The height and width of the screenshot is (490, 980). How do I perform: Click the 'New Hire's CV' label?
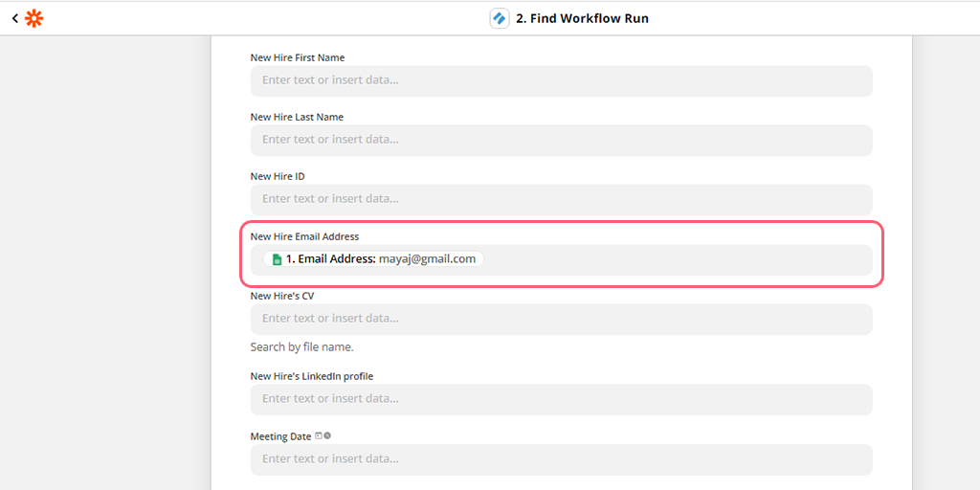click(282, 296)
